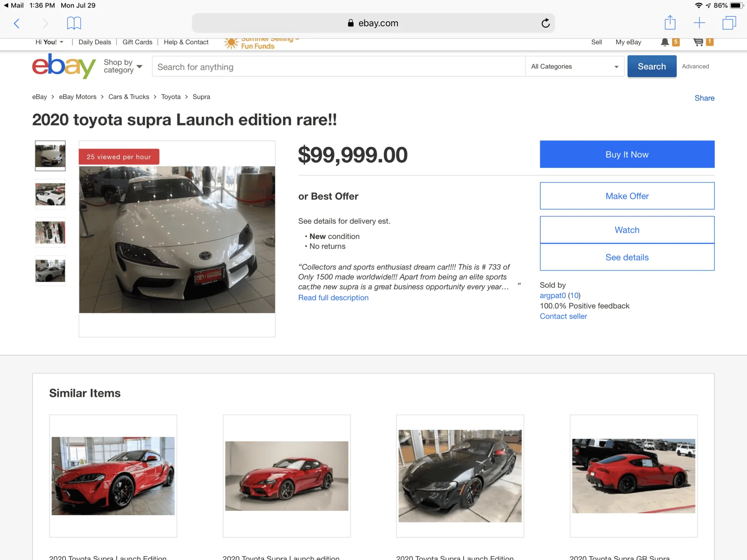
Task: Go to Supra breadcrumb
Action: (x=201, y=97)
